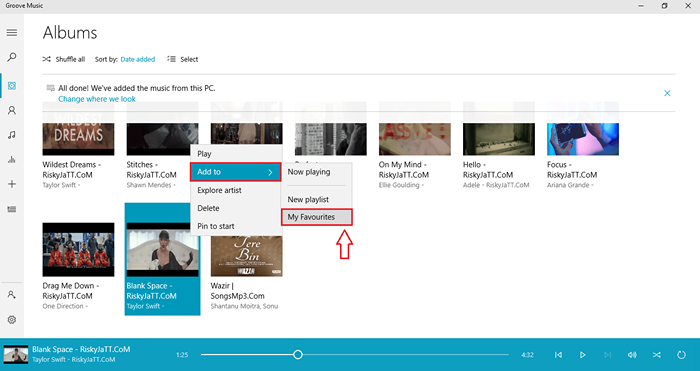Open Blank Space album cover
Screen dimensions: 700x371
(x=162, y=250)
